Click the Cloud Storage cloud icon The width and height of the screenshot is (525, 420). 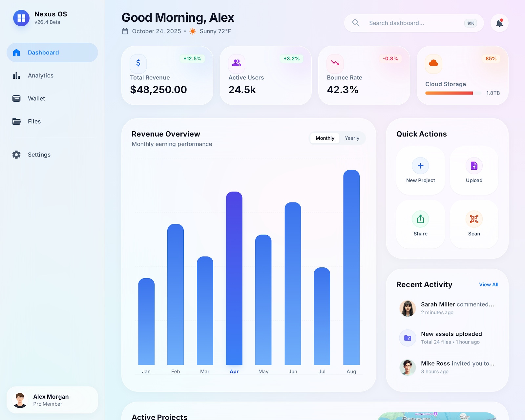pyautogui.click(x=433, y=63)
